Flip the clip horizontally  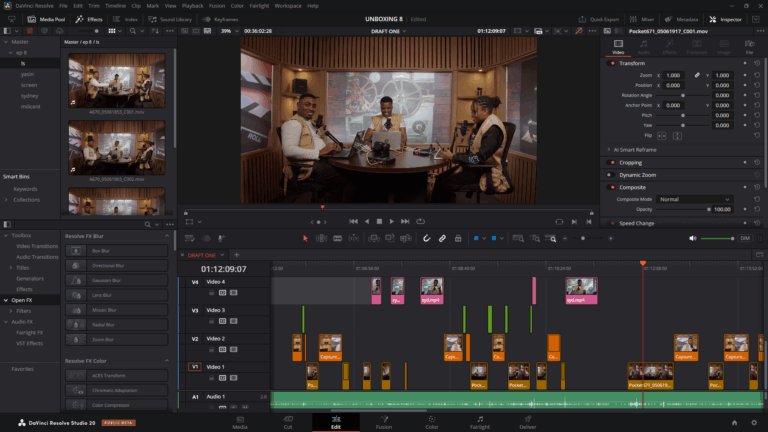click(662, 136)
